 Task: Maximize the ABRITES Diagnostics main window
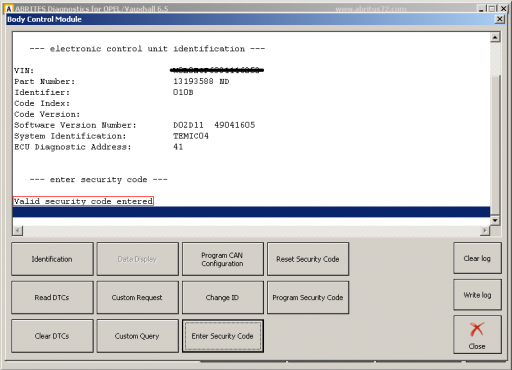(492, 9)
